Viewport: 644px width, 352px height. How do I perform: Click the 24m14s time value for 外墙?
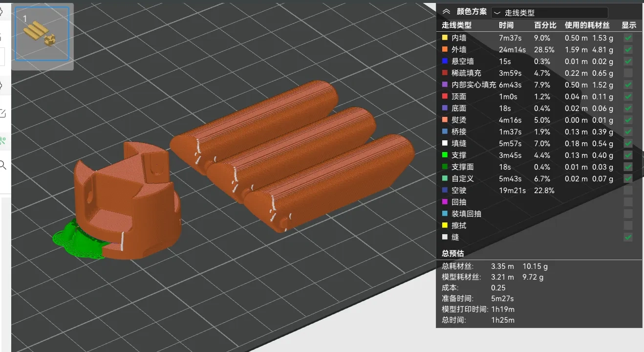pyautogui.click(x=512, y=49)
